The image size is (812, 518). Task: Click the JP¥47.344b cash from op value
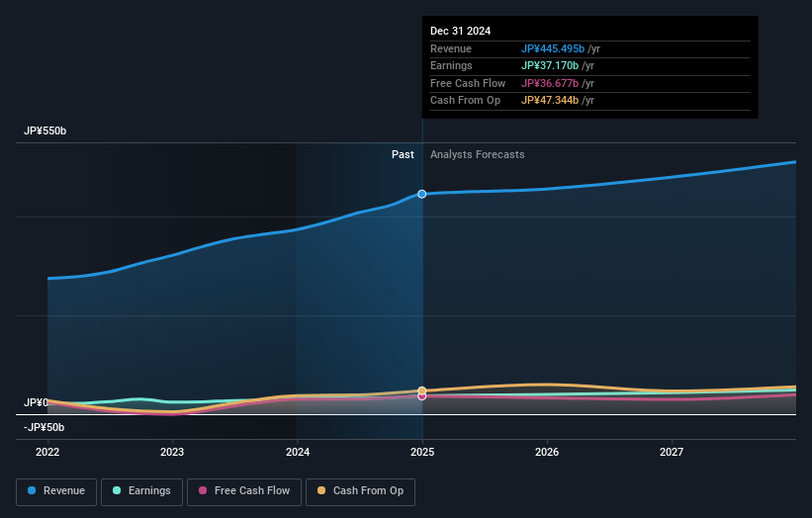[550, 101]
